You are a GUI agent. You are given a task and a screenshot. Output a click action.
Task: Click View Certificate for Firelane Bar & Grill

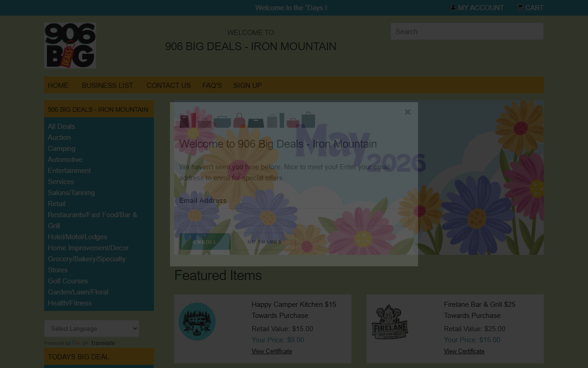tap(464, 351)
